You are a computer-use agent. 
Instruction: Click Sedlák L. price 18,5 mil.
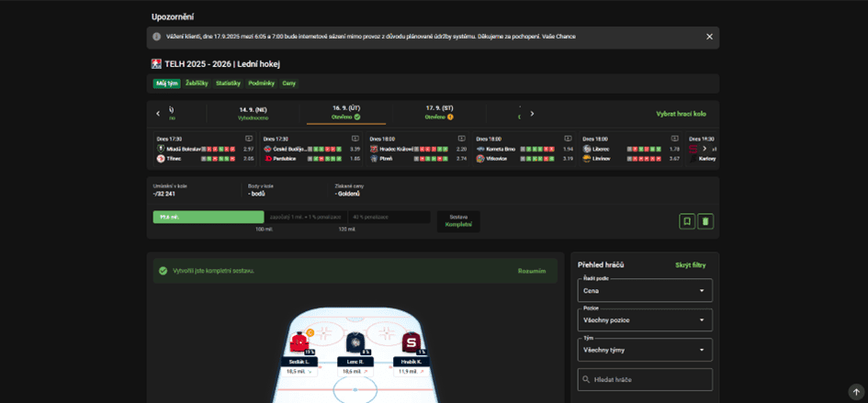pos(299,372)
